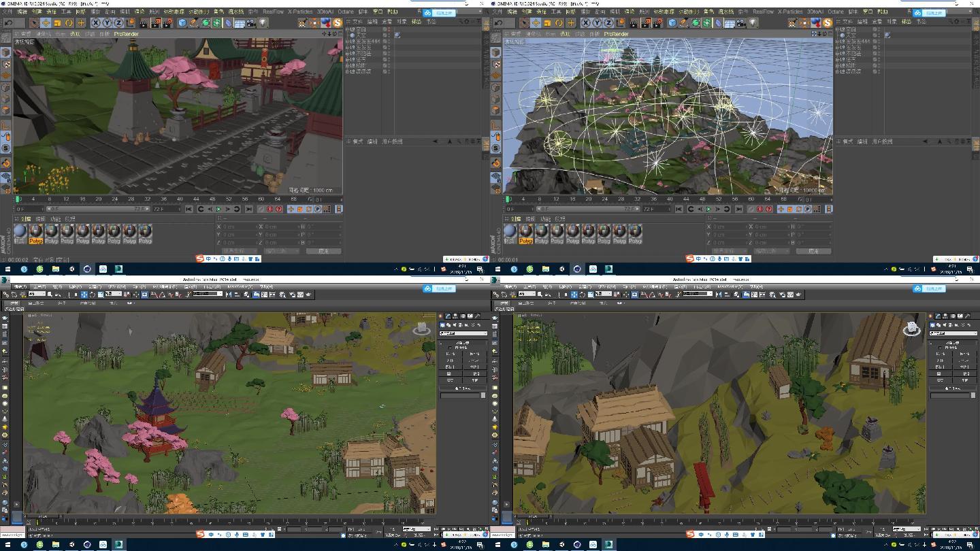Viewport: 980px width, 551px height.
Task: Open the size mode dropdown beside Apply in top-left Cinema 4D
Action: (x=281, y=251)
